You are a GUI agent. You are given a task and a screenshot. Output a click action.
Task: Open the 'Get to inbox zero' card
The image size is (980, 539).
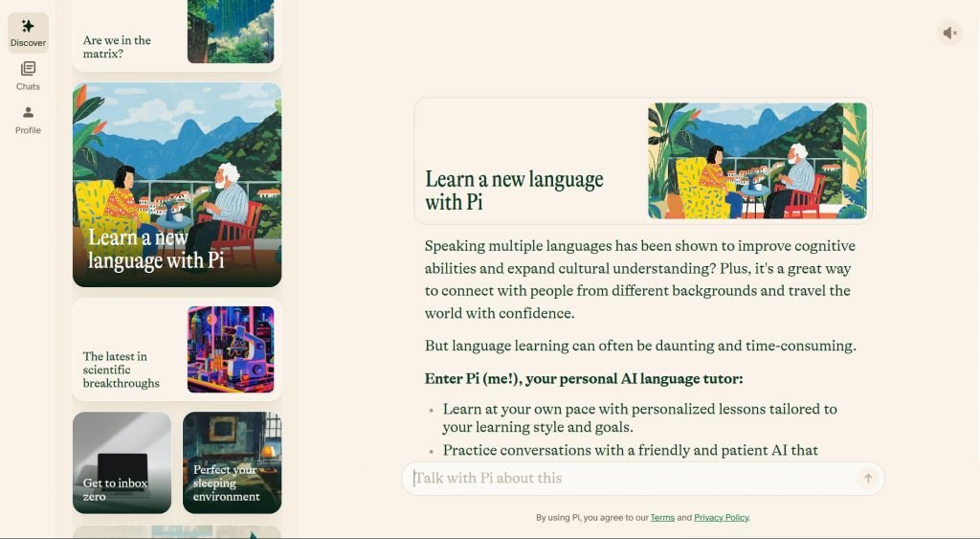(x=122, y=462)
